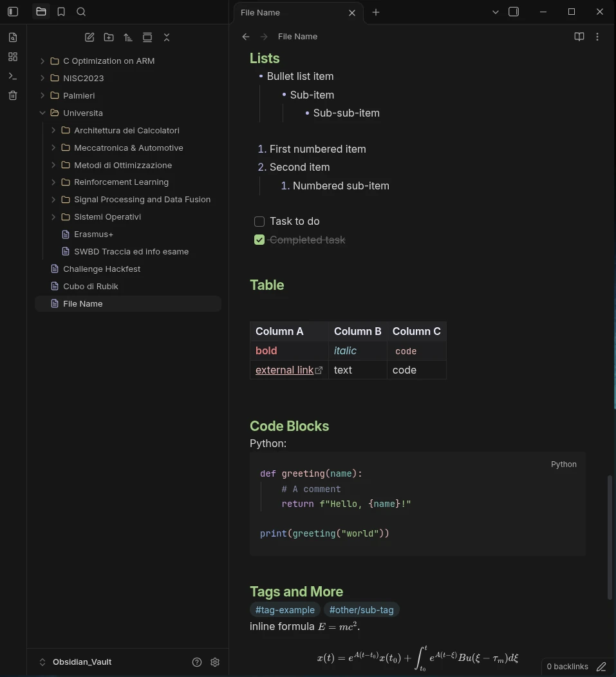Open vault switcher Obsidian_Vault
The width and height of the screenshot is (616, 677).
82,662
